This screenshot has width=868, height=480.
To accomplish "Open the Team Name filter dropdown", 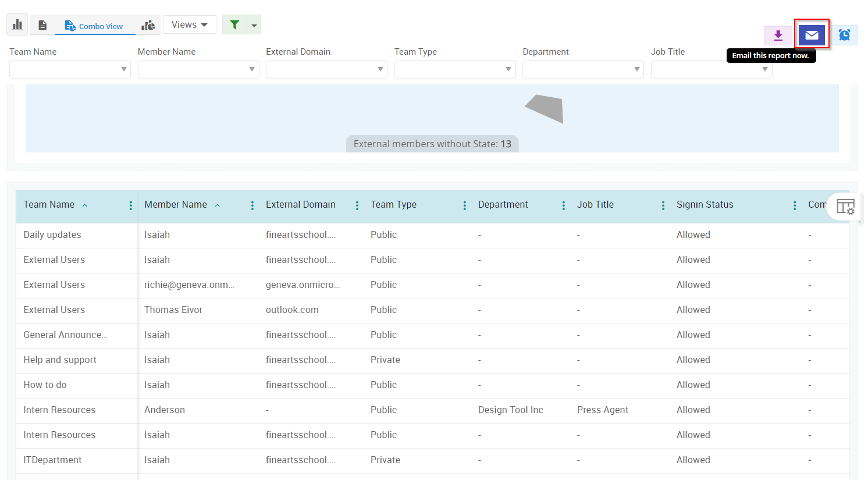I will coord(70,69).
